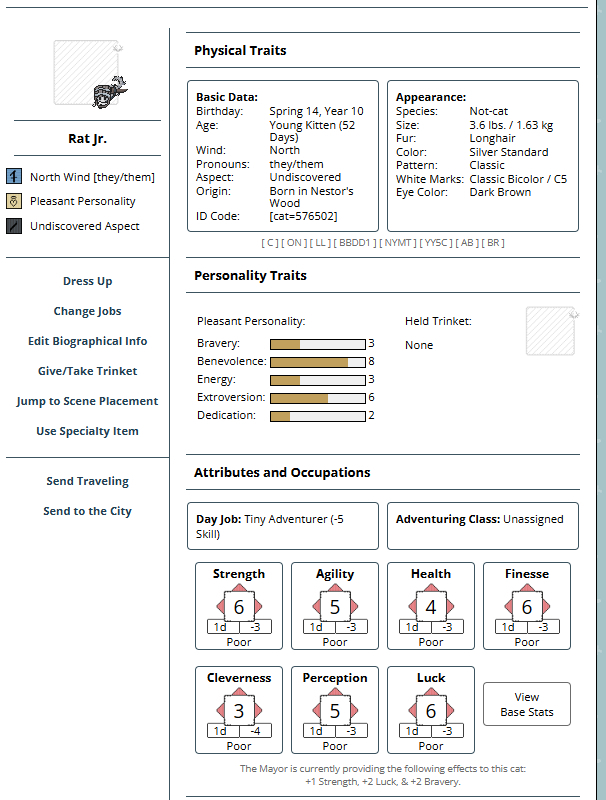Click Use Specialty Item

point(87,431)
